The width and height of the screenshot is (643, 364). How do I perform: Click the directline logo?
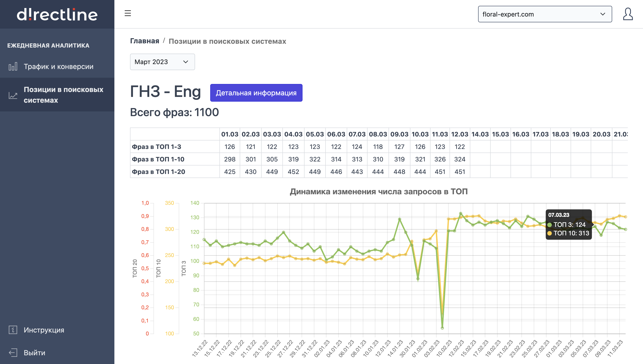tap(57, 14)
